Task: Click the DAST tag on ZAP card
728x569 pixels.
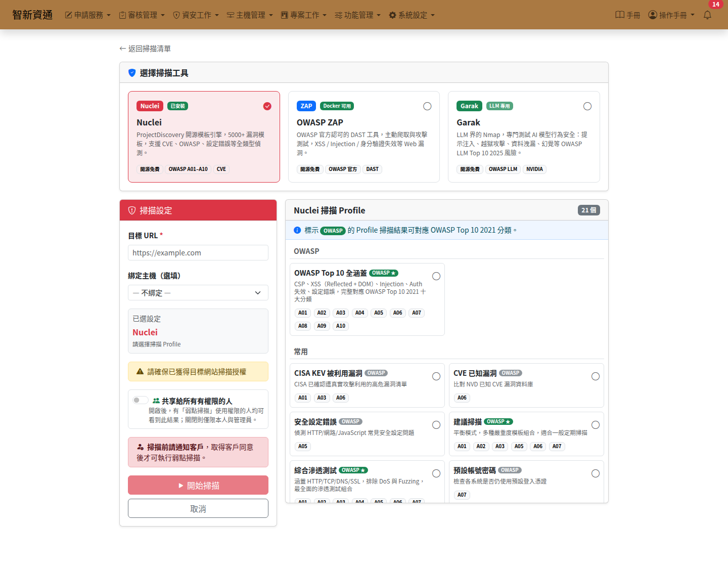Action: 373,169
